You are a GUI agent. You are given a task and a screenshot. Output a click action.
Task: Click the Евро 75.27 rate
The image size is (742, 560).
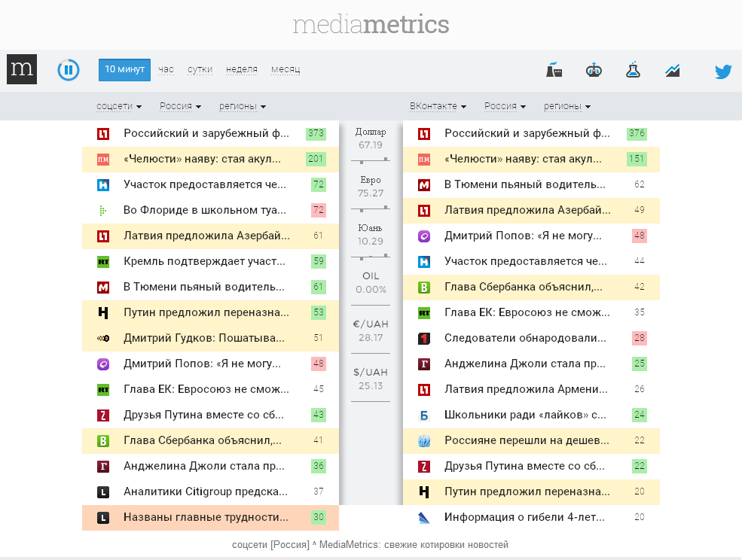371,187
